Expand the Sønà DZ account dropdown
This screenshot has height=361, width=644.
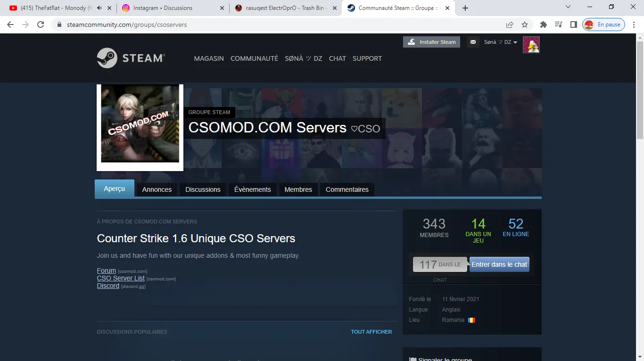click(500, 42)
